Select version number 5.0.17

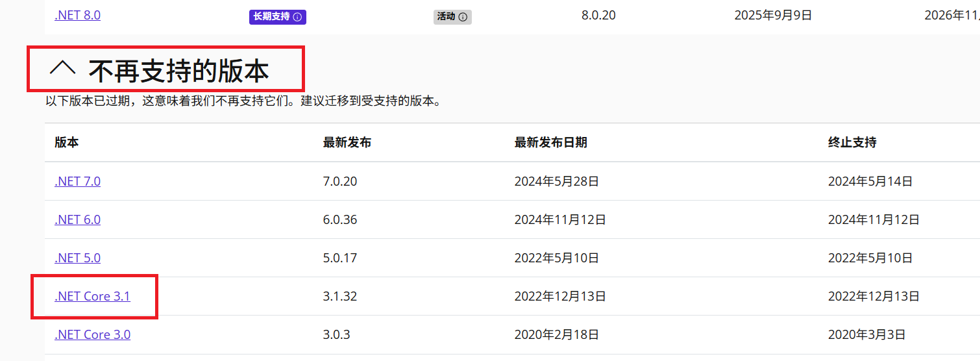tap(340, 258)
